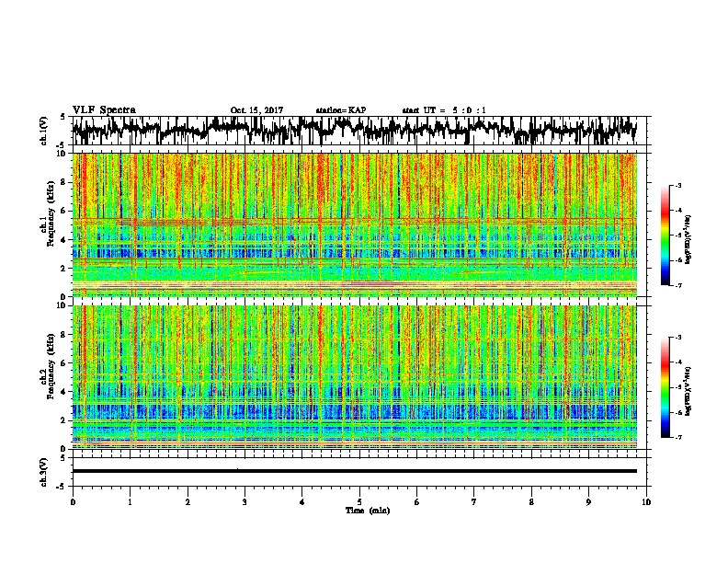Click time axis tick label "6"
This screenshot has height=563, width=728.
417,502
